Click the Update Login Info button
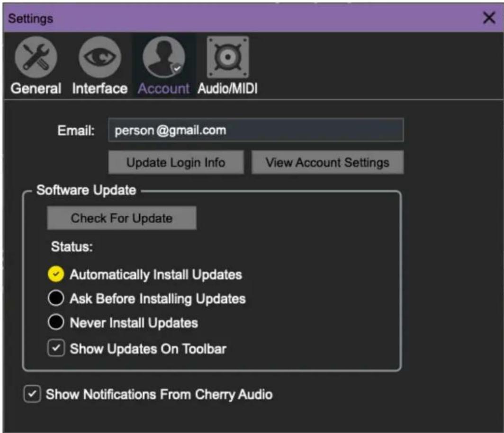The width and height of the screenshot is (504, 433). click(176, 162)
